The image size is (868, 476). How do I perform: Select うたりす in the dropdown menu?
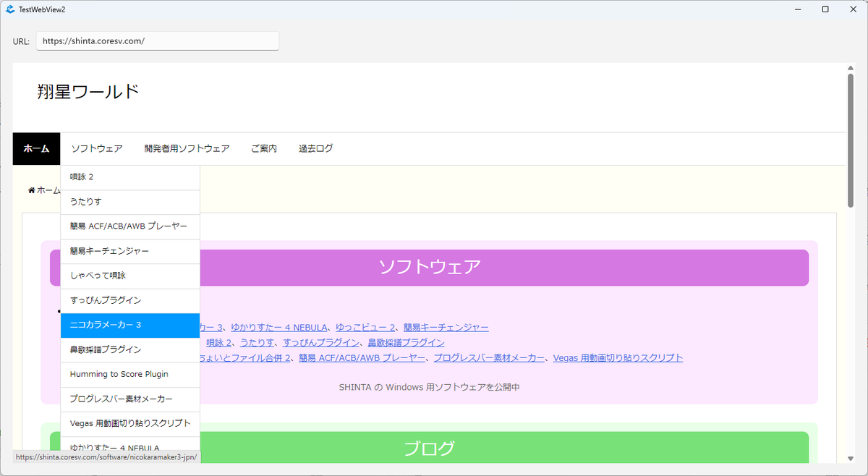130,202
